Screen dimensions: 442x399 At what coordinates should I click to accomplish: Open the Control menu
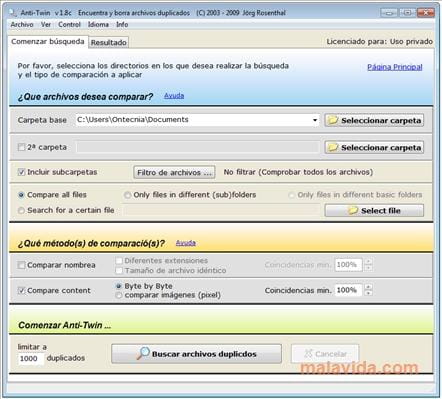click(69, 25)
